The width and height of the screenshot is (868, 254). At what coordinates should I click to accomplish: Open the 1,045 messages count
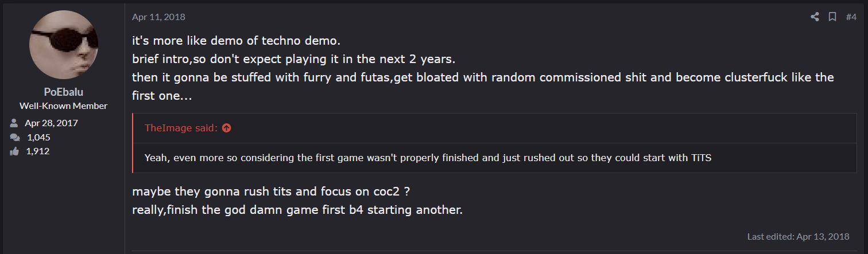tap(38, 137)
